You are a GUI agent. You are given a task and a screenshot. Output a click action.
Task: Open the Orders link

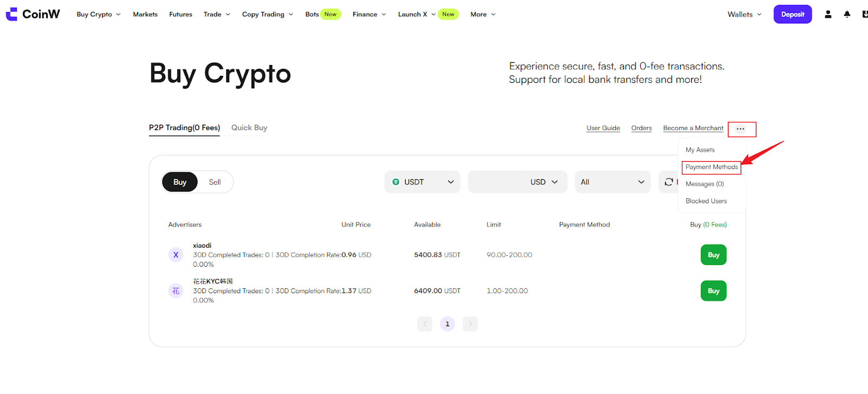642,128
